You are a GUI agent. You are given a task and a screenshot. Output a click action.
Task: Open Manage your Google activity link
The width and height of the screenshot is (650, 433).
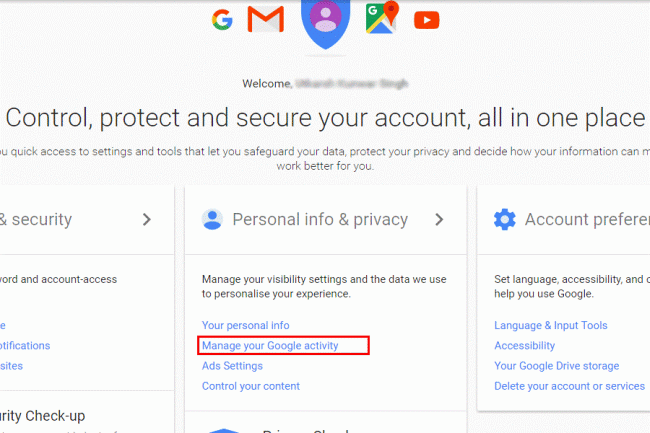tap(270, 346)
